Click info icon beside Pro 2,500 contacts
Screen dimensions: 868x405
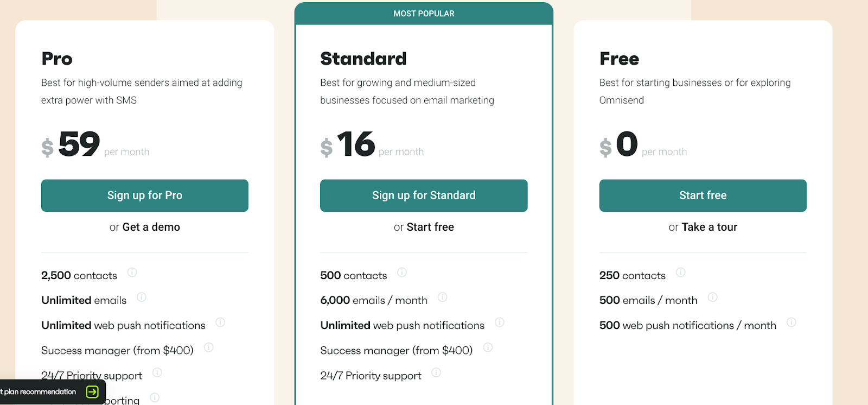coord(132,273)
